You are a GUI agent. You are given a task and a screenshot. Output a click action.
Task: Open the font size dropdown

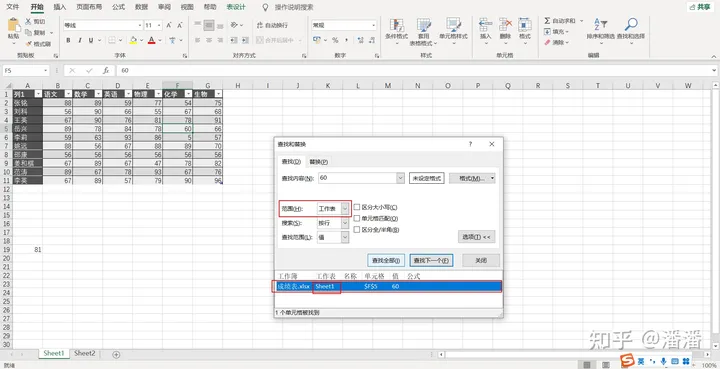[159, 25]
